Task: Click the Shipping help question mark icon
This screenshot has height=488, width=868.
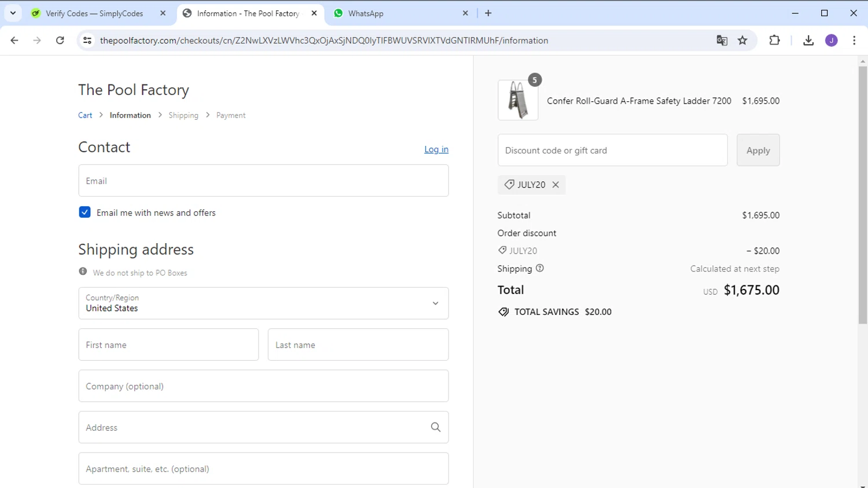Action: (x=540, y=269)
